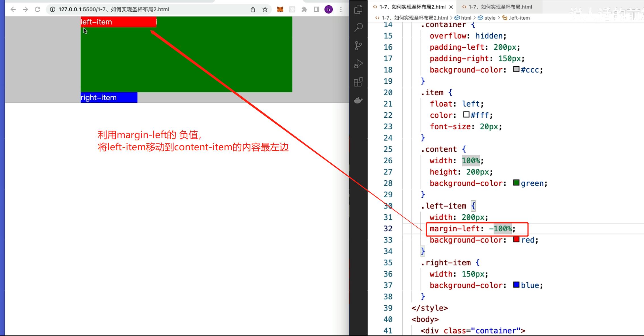Open Extensions view in VS Code
The height and width of the screenshot is (336, 644).
click(x=359, y=82)
